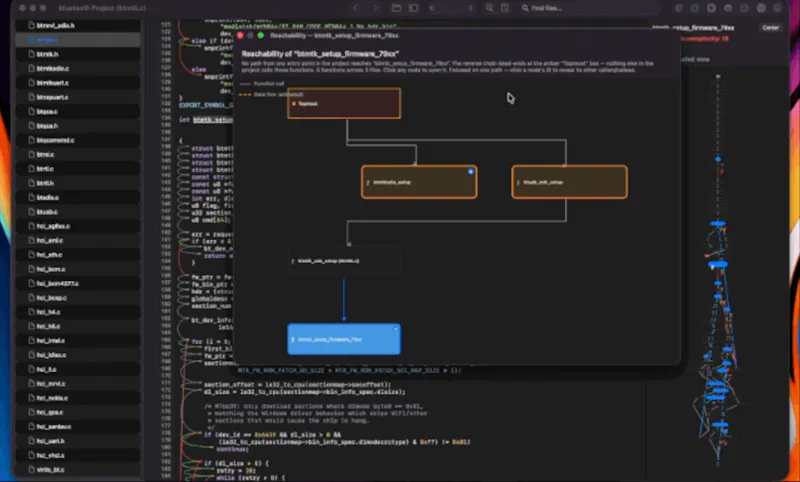Open hci_serdev.c in the file list
Viewport: 800px width, 482px height.
click(x=78, y=426)
